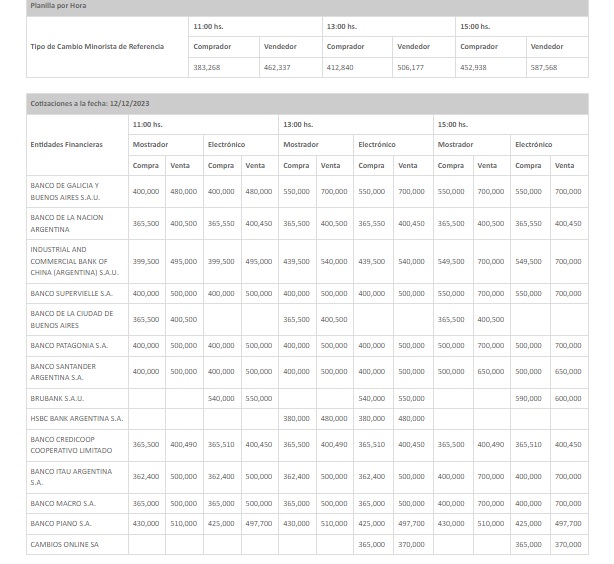This screenshot has width=614, height=564.
Task: Select Supervielle's 15:00 Electrónico compra 550,000
Action: (x=528, y=293)
